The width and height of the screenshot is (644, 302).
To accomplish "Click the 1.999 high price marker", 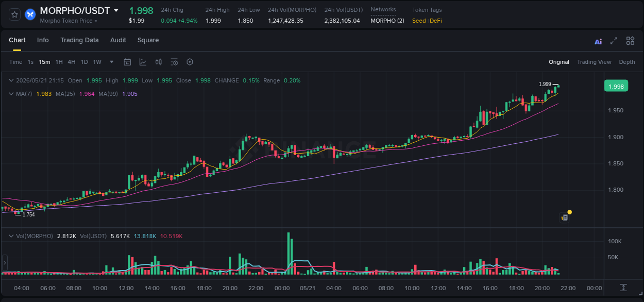I will [545, 84].
